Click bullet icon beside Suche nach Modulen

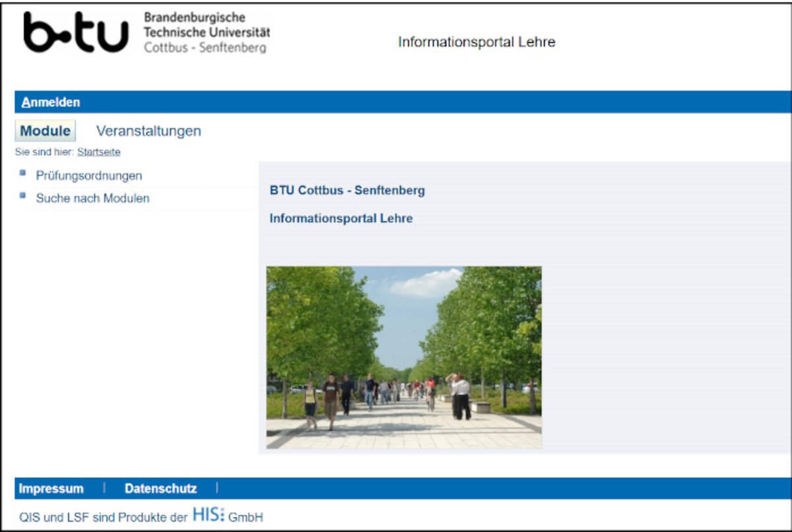(x=23, y=196)
